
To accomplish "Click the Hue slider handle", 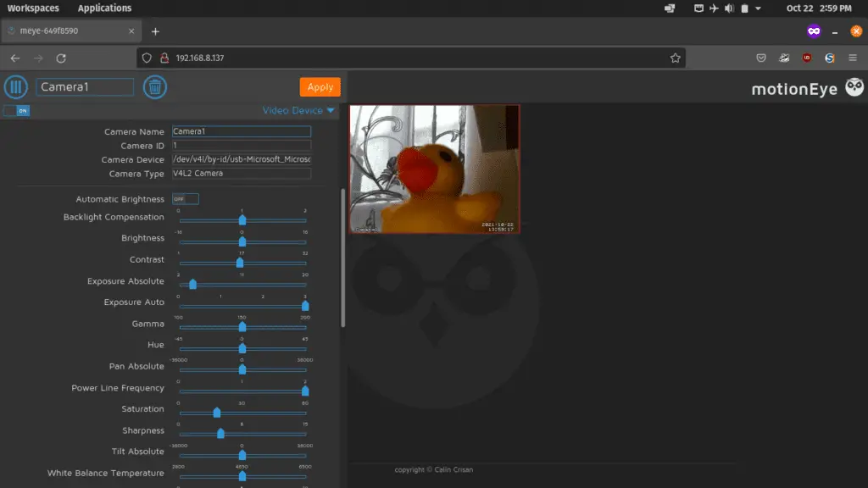I will point(242,348).
